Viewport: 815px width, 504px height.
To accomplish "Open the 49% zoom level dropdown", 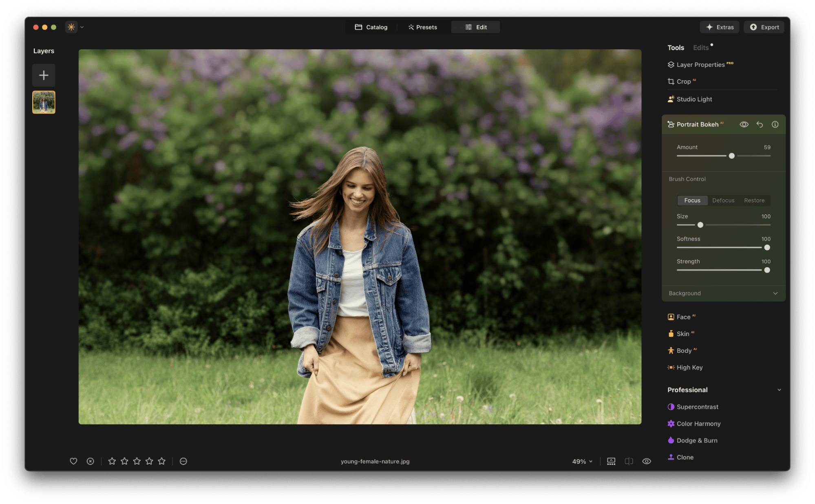I will pos(582,461).
